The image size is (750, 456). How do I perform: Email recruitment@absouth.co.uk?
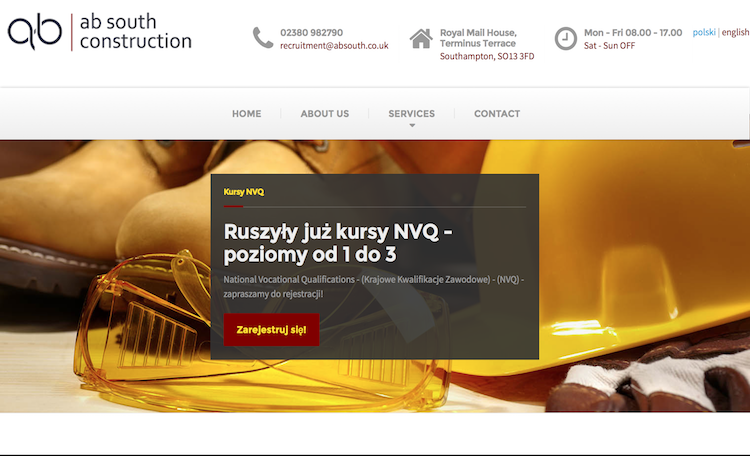pyautogui.click(x=334, y=45)
